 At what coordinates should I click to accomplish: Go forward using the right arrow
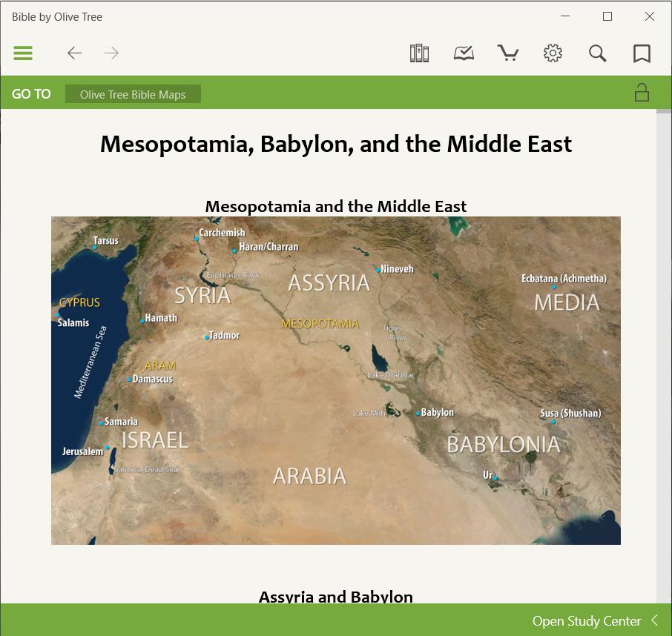click(x=112, y=53)
